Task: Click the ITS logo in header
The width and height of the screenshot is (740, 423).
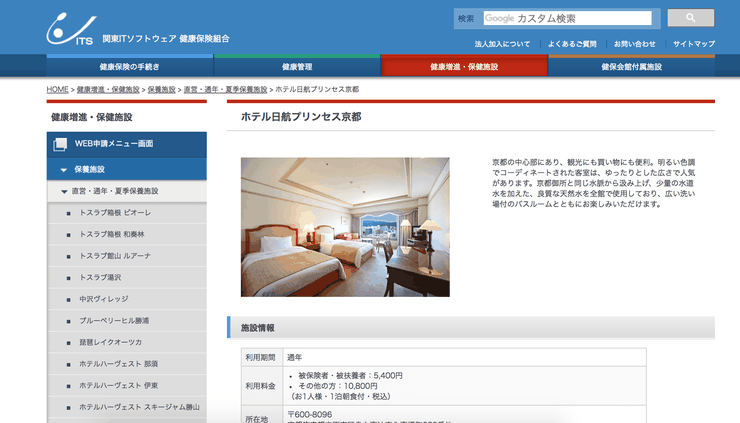Action: [71, 29]
